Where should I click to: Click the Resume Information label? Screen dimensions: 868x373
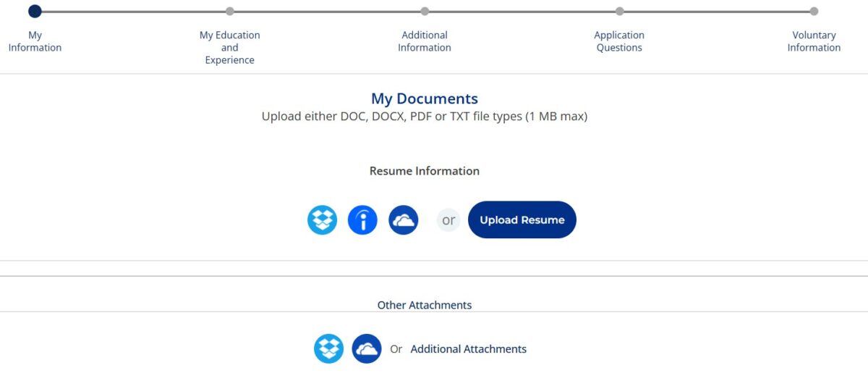425,171
